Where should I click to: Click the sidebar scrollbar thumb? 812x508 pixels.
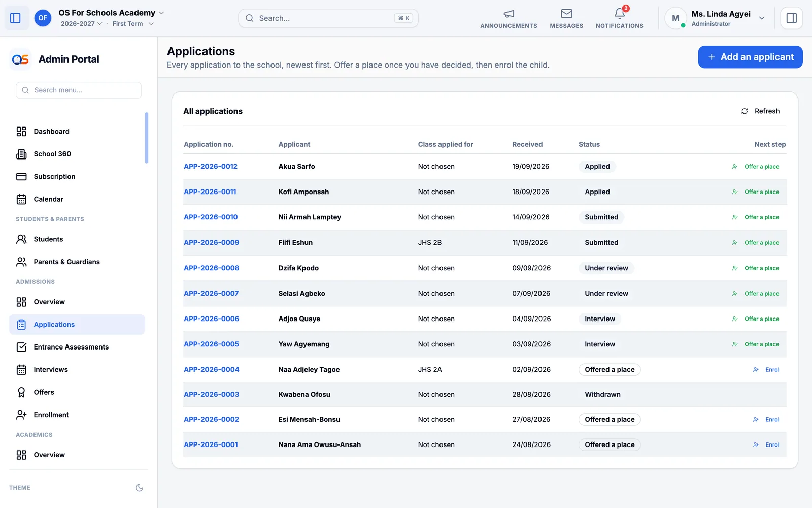click(147, 138)
